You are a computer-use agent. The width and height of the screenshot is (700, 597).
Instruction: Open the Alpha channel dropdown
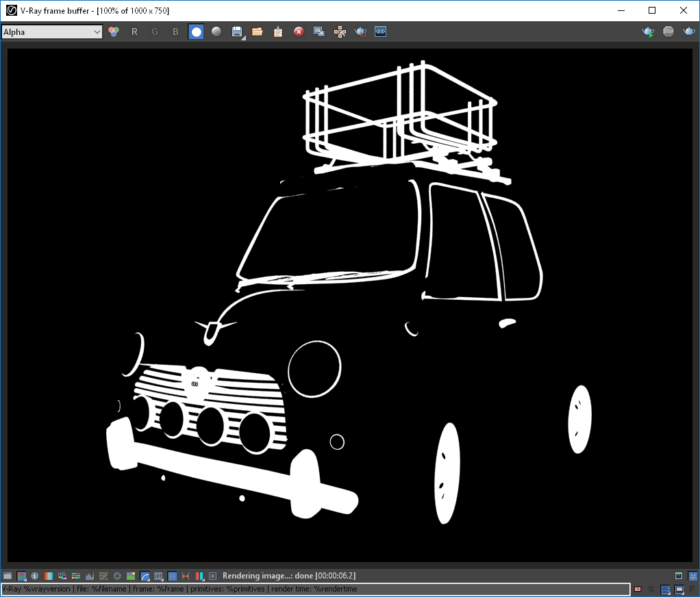[x=52, y=31]
